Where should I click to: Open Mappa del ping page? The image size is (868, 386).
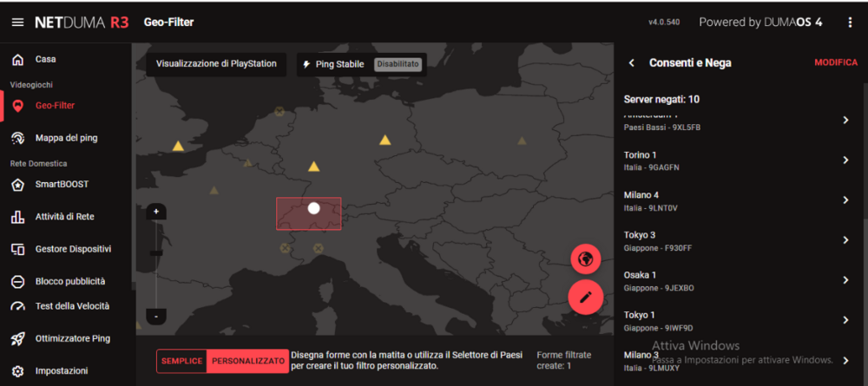67,138
